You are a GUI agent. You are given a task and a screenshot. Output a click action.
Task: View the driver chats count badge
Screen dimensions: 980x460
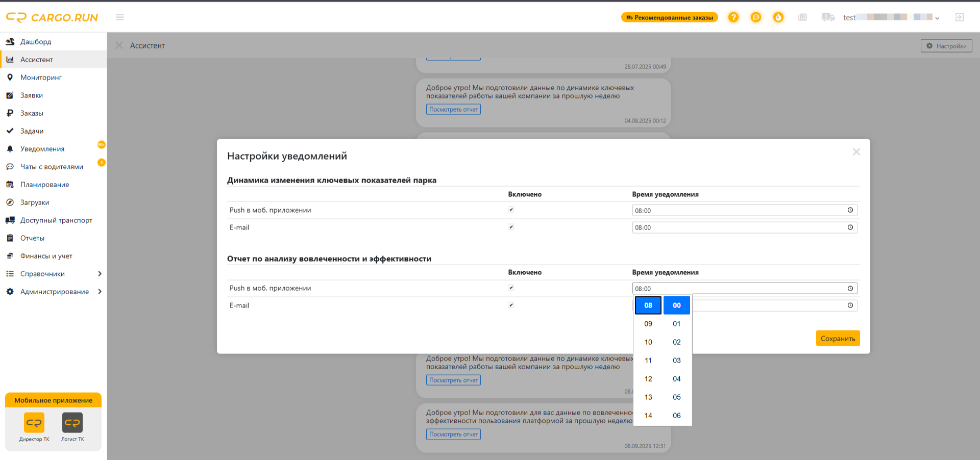point(102,163)
